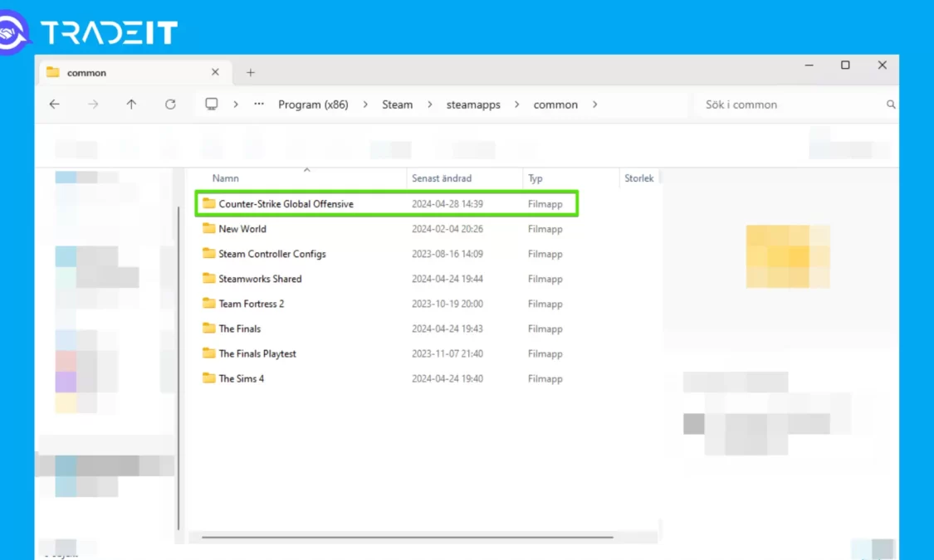934x560 pixels.
Task: Select the Steam Controller Configs folder icon
Action: 208,254
